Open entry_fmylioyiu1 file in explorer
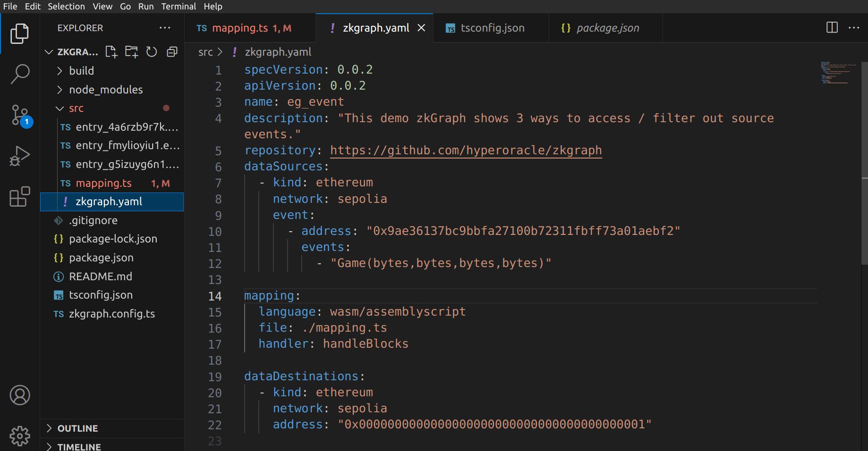Viewport: 868px width, 451px height. pyautogui.click(x=112, y=146)
